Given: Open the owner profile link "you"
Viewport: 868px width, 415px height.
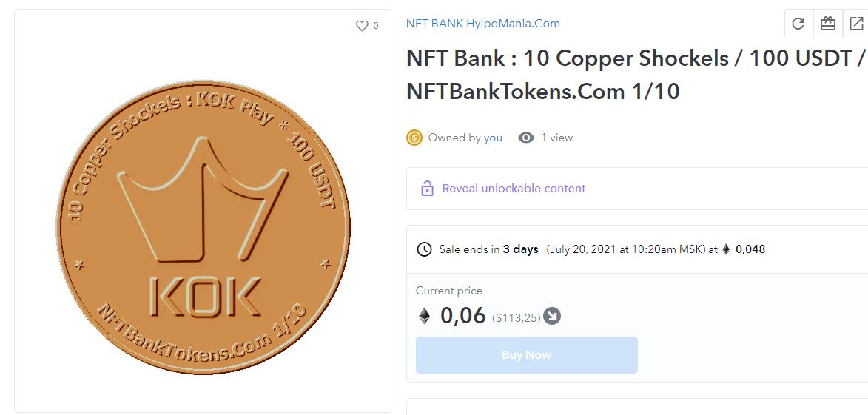Looking at the screenshot, I should (x=493, y=138).
